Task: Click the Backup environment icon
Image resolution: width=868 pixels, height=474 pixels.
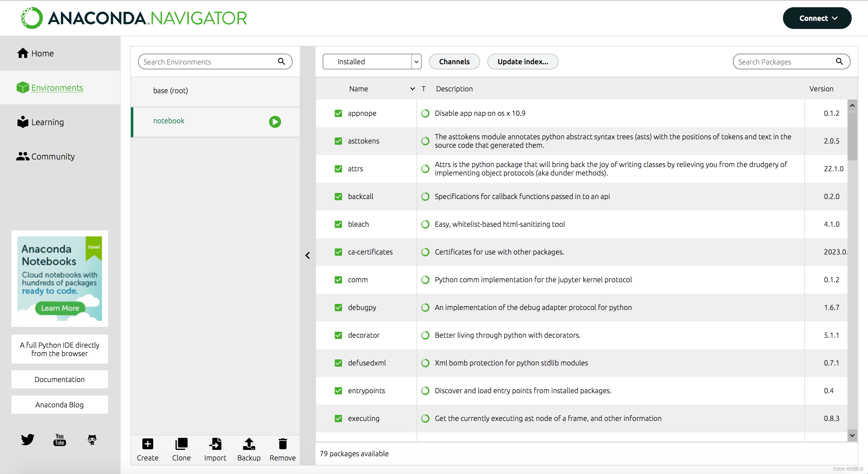Action: pos(249,444)
